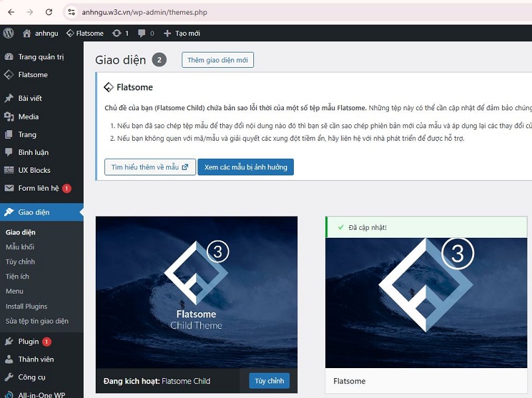Click Thêm giao diện mới button

tap(217, 60)
